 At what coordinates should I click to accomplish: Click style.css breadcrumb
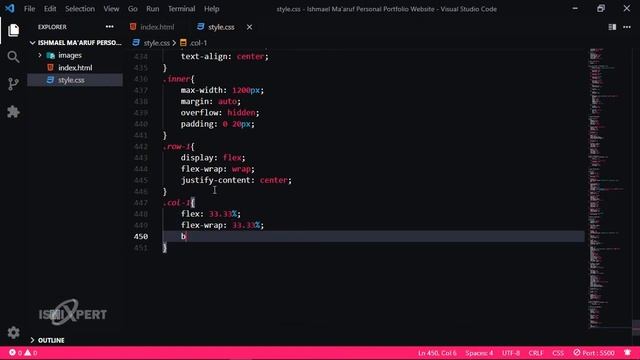(156, 43)
